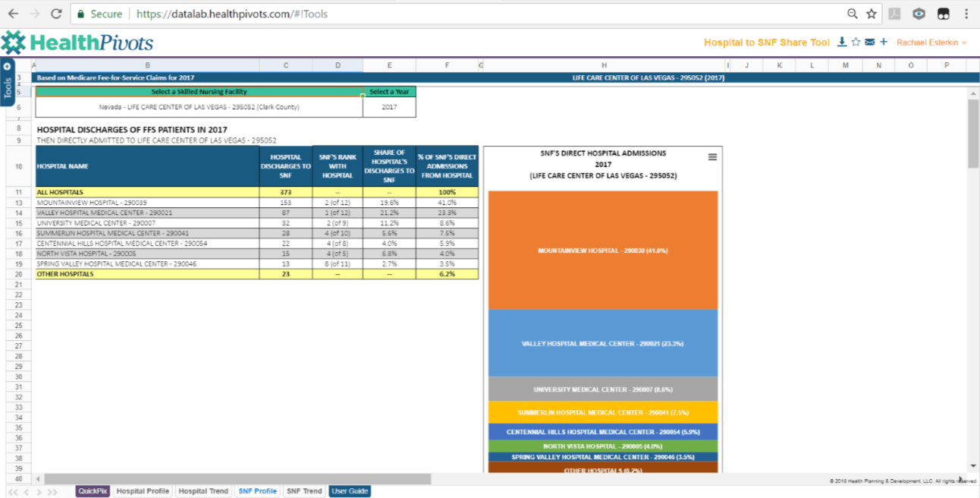Open the Rachael Esterkin account dropdown

931,43
